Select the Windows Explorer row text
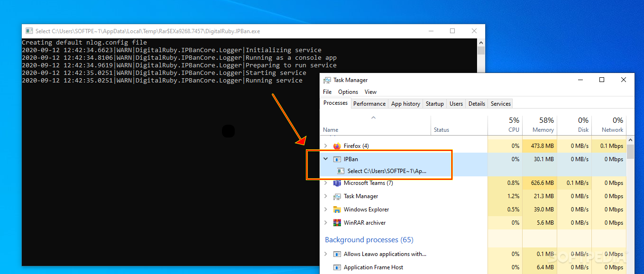The height and width of the screenshot is (274, 644). 366,210
